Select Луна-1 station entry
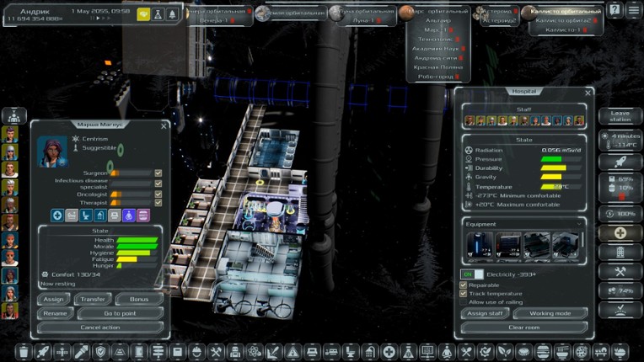The height and width of the screenshot is (362, 644). [364, 20]
